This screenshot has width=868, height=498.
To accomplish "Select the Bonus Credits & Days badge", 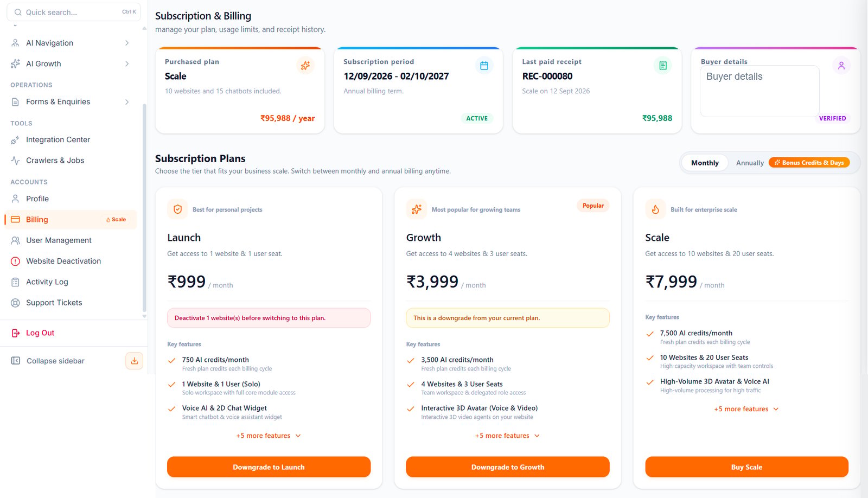I will pyautogui.click(x=809, y=163).
